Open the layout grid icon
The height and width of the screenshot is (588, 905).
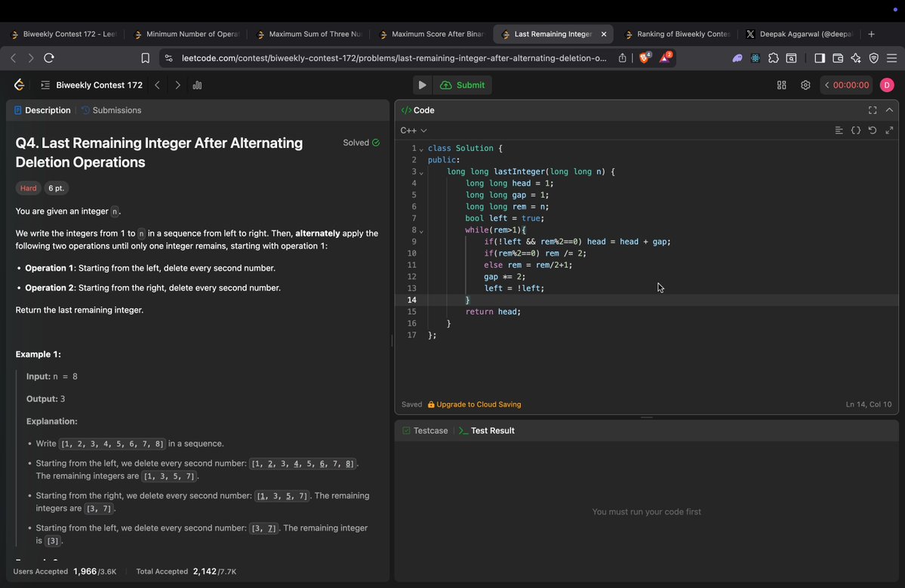(781, 85)
